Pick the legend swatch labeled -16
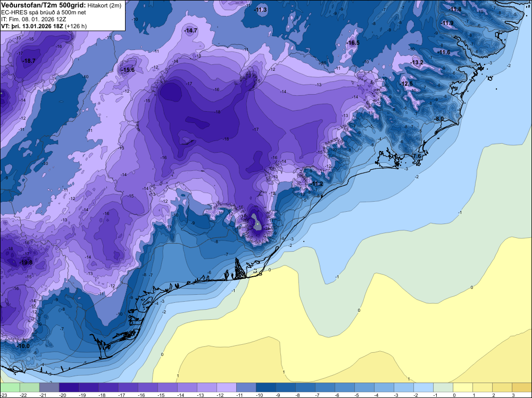The width and height of the screenshot is (532, 398). click(147, 387)
